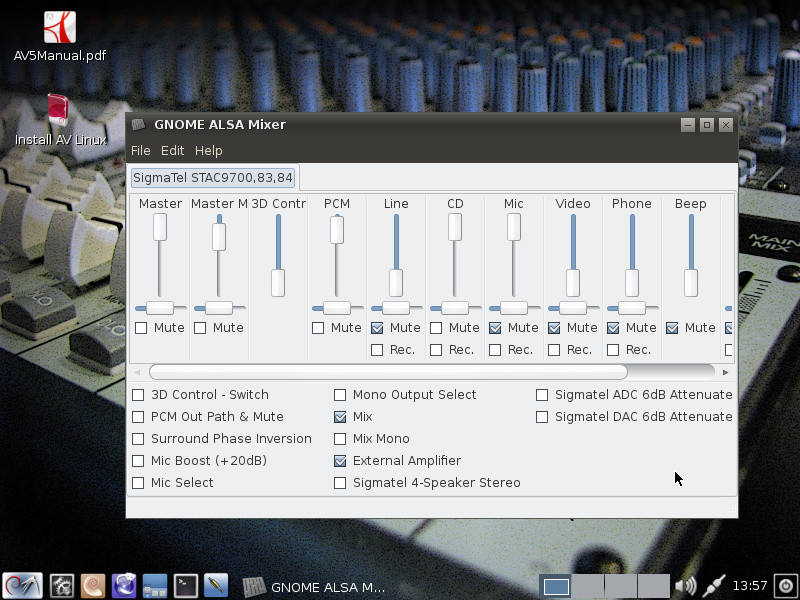The width and height of the screenshot is (800, 600).
Task: Click the PCM volume slider handle
Action: [337, 229]
